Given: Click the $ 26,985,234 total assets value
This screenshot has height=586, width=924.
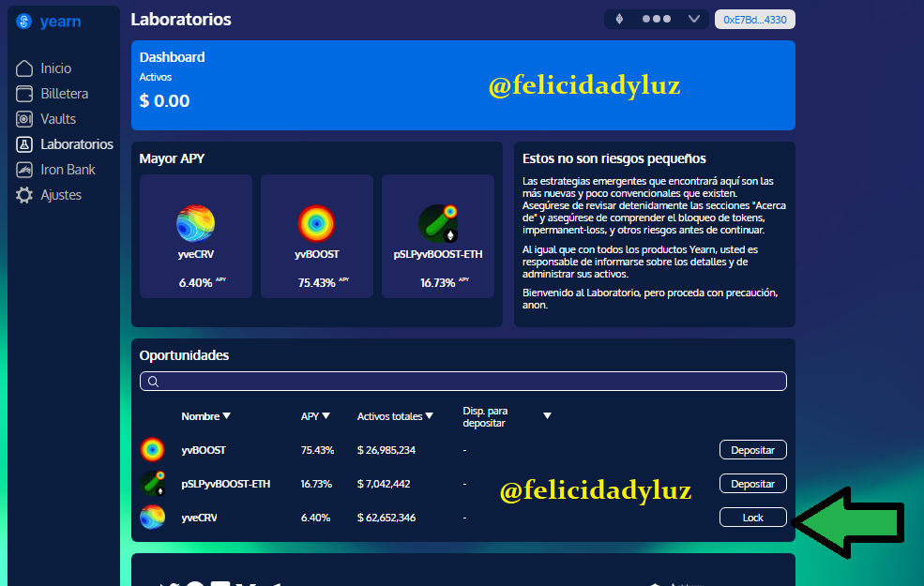Looking at the screenshot, I should (x=386, y=450).
